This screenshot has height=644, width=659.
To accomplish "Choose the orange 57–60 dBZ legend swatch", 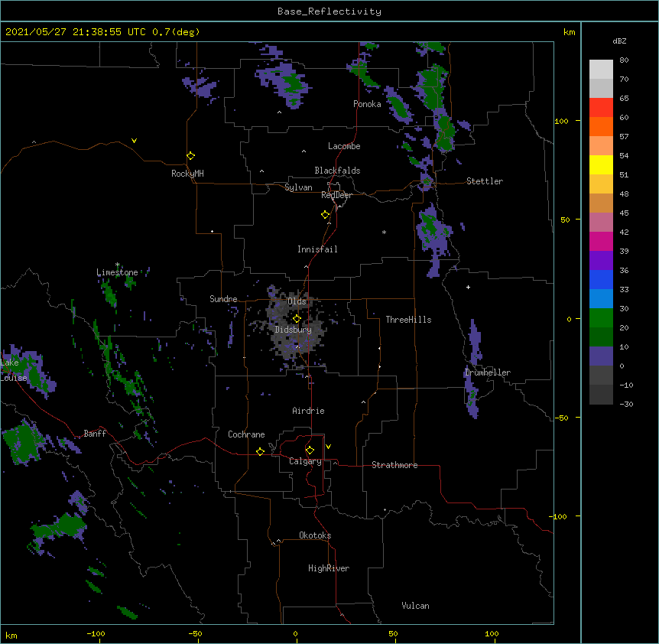I will tap(601, 126).
